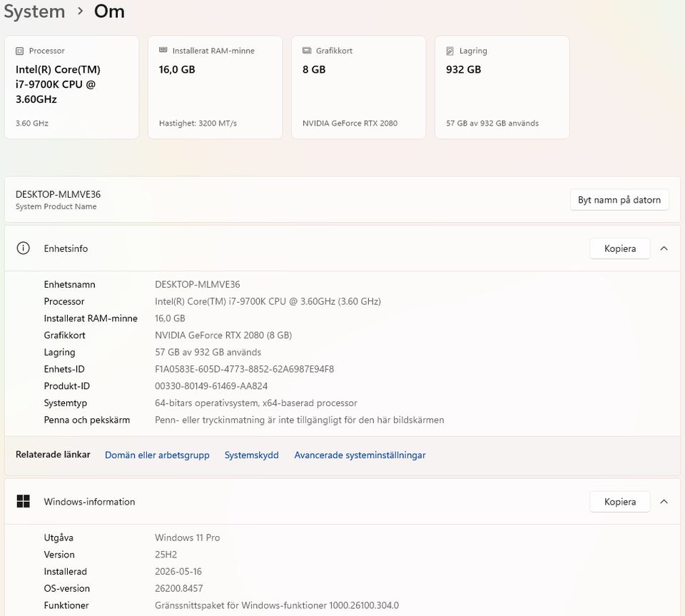Viewport: 685px width, 616px height.
Task: Click the Funktioner row label
Action: pos(66,605)
